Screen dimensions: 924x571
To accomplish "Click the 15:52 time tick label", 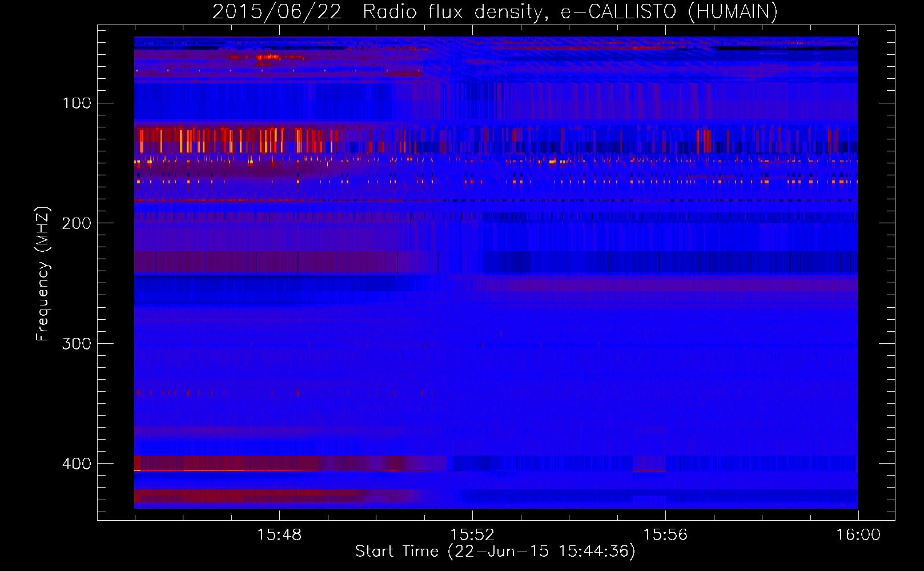I will coord(472,535).
